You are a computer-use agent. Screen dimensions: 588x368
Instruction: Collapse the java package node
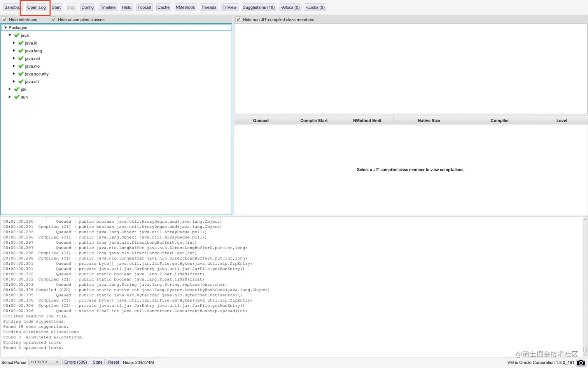pos(10,35)
